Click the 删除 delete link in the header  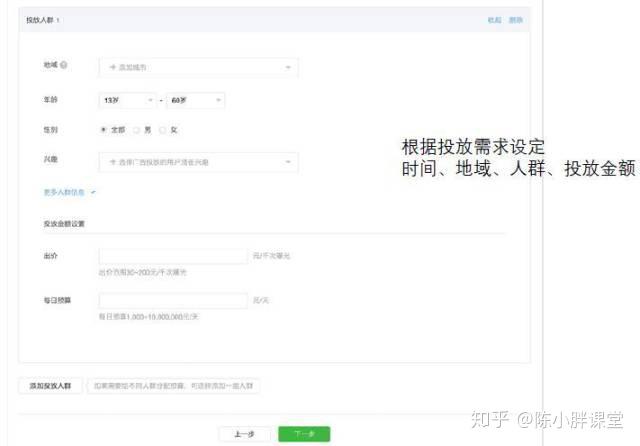(516, 20)
